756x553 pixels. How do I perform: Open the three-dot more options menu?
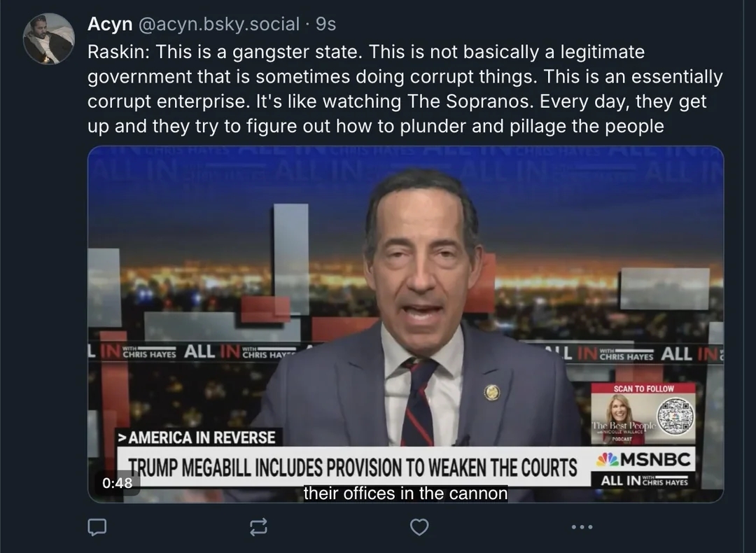[x=582, y=527]
